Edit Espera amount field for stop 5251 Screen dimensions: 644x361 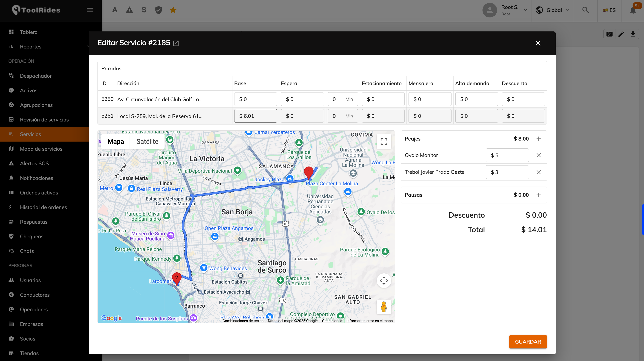pos(302,116)
